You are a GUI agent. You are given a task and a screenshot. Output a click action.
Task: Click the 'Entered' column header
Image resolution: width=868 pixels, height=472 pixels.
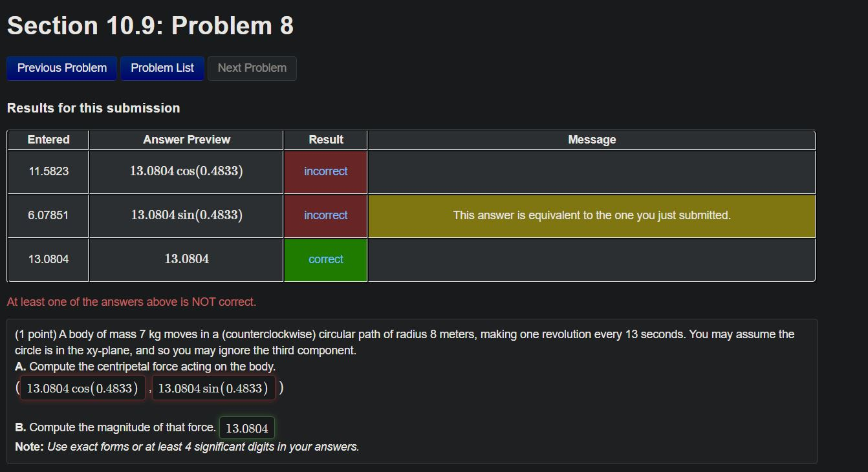pos(49,140)
